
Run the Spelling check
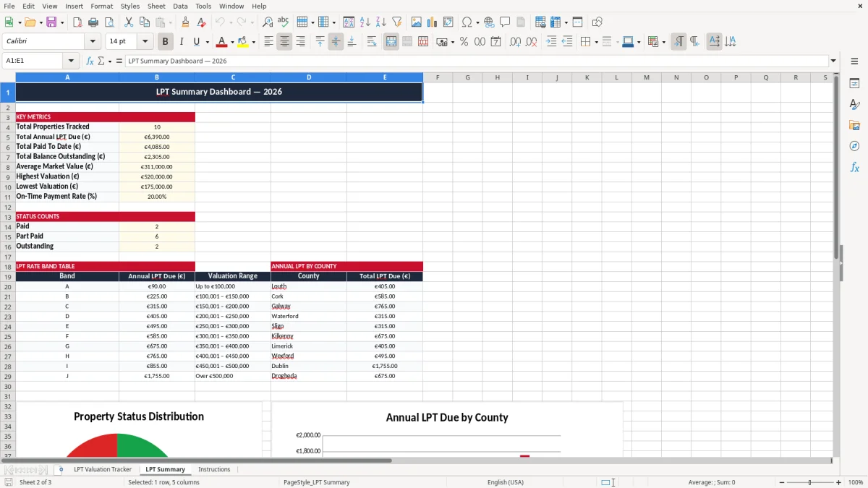click(x=284, y=22)
